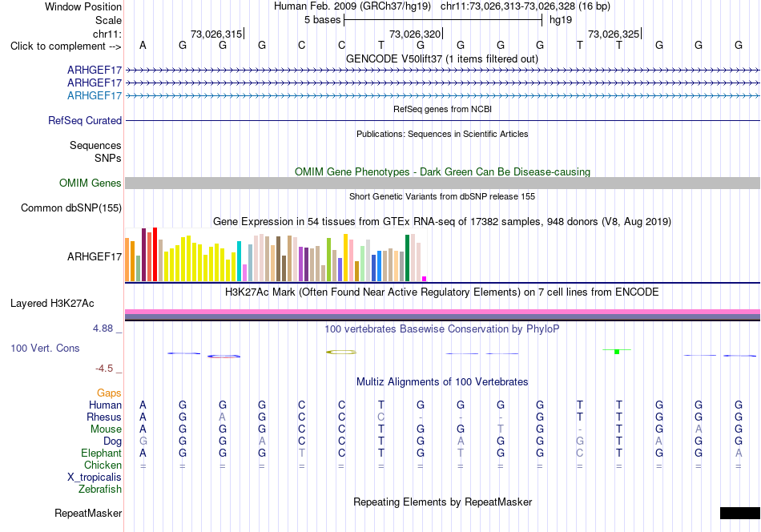Select the 'Zebrafish' species label

click(x=100, y=489)
